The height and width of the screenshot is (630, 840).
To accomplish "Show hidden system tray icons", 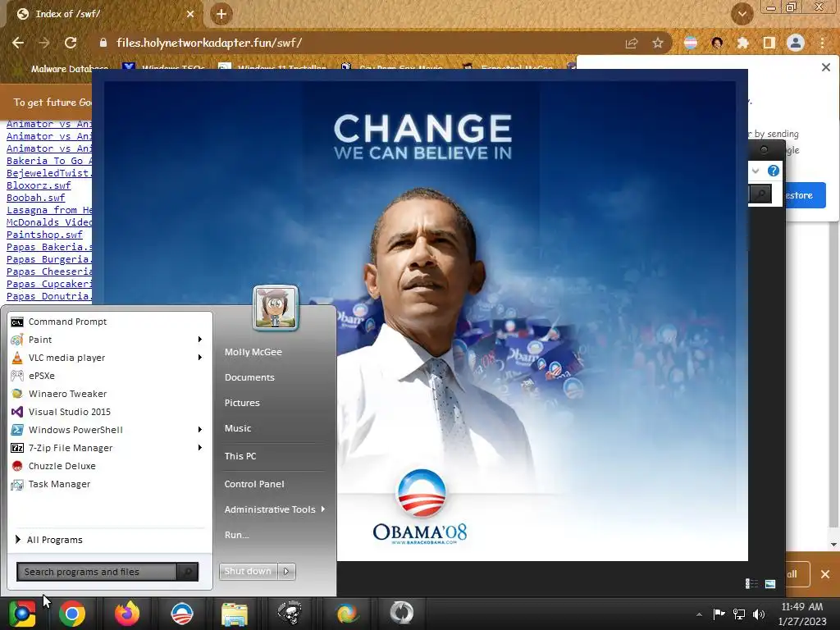I will coord(699,614).
